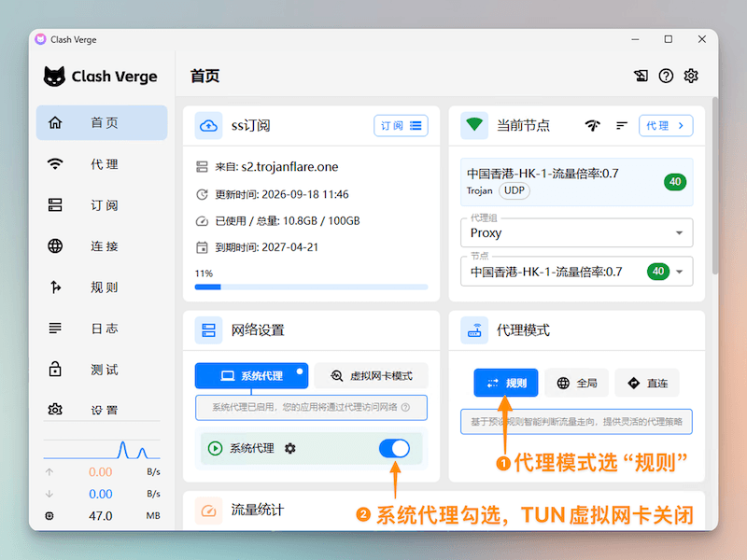
Task: Click the main page vertical scrollbar
Action: click(714, 186)
